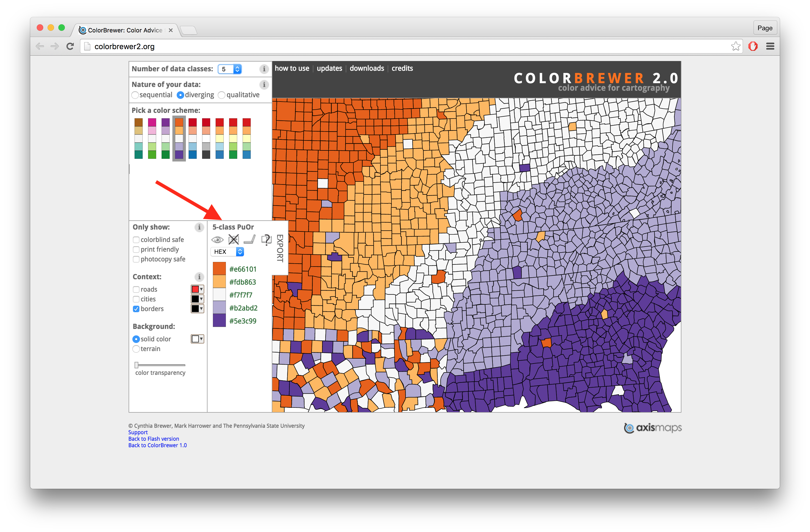Click info icon next to Context
Image resolution: width=810 pixels, height=532 pixels.
pyautogui.click(x=199, y=277)
